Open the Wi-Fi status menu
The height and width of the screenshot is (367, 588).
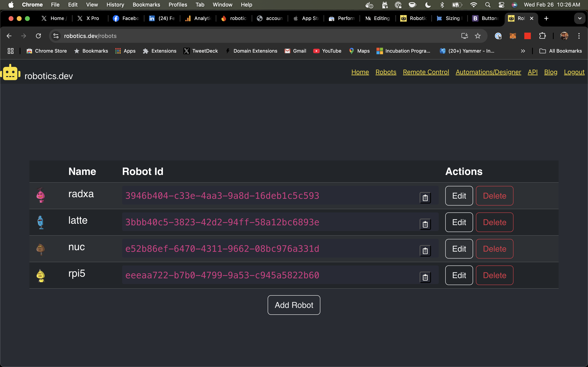(473, 5)
